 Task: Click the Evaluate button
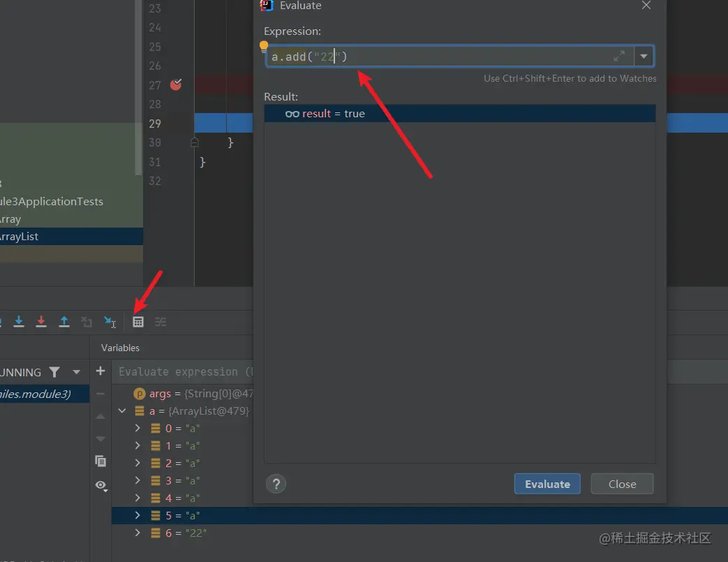(547, 484)
